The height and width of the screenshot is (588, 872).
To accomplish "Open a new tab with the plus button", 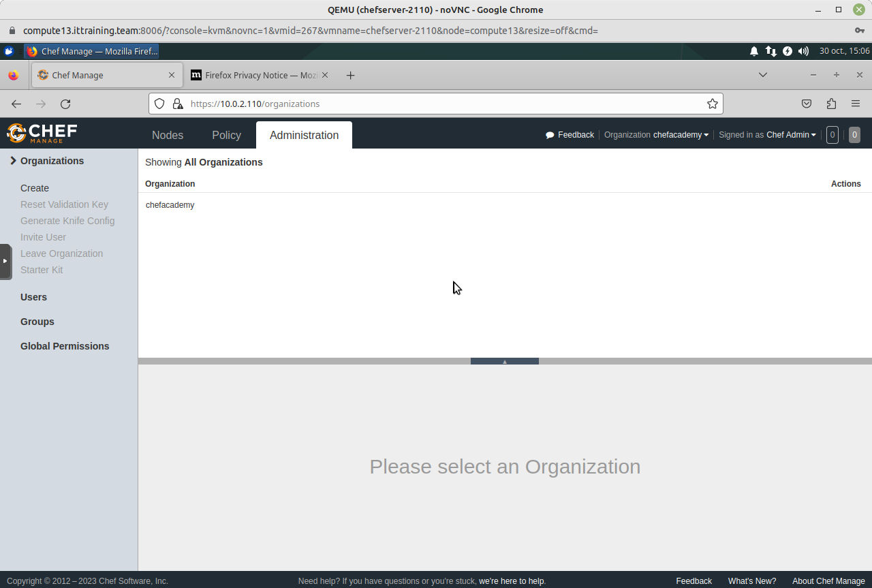I will 350,75.
